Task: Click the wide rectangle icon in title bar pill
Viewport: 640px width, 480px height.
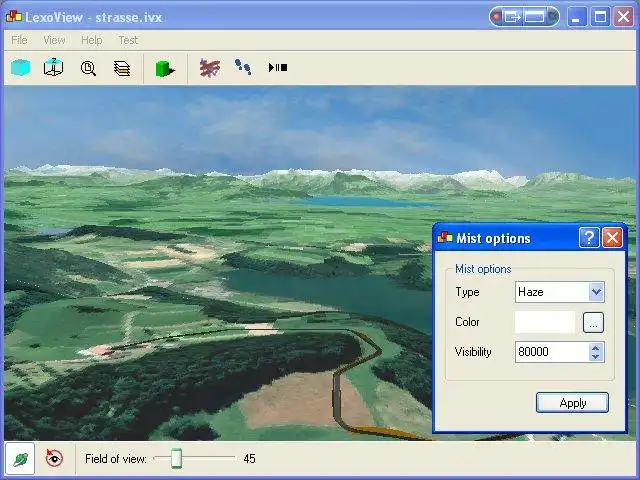Action: pos(534,17)
